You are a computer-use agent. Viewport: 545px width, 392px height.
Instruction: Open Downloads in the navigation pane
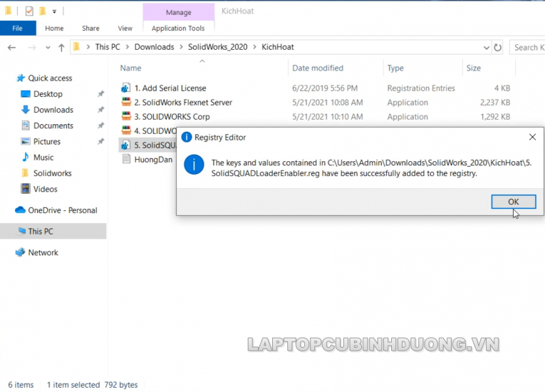click(53, 110)
